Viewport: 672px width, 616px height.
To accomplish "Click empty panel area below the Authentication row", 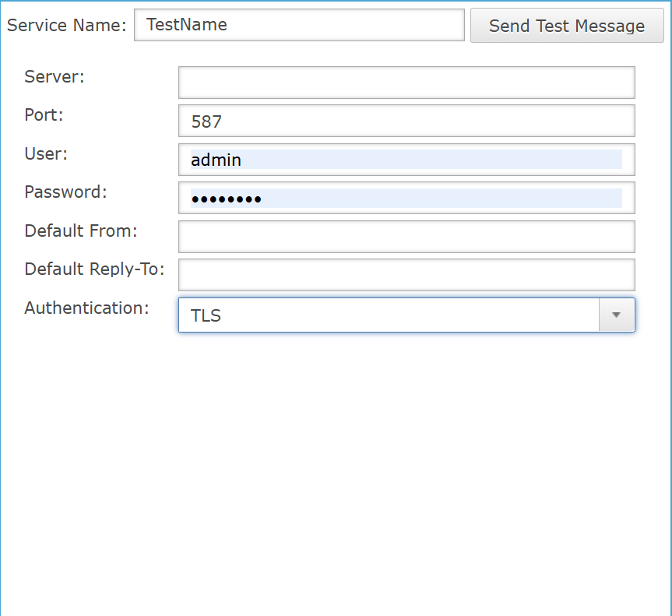I will tap(335, 467).
